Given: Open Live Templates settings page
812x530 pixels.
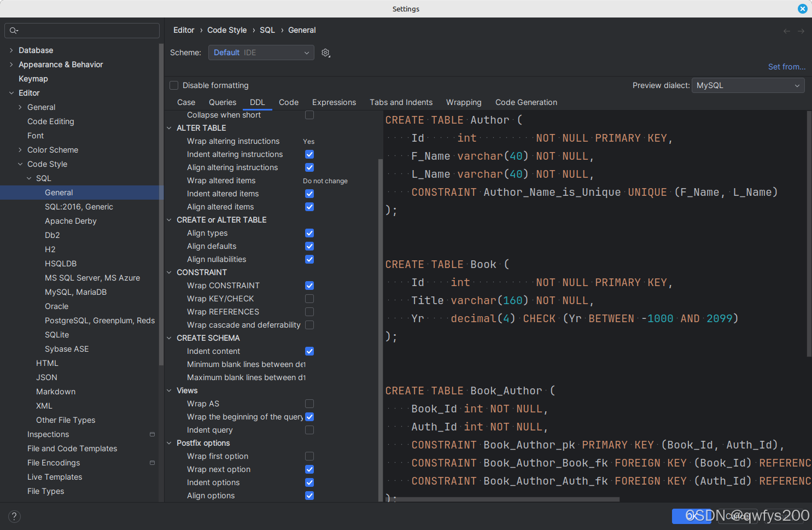Looking at the screenshot, I should coord(55,477).
